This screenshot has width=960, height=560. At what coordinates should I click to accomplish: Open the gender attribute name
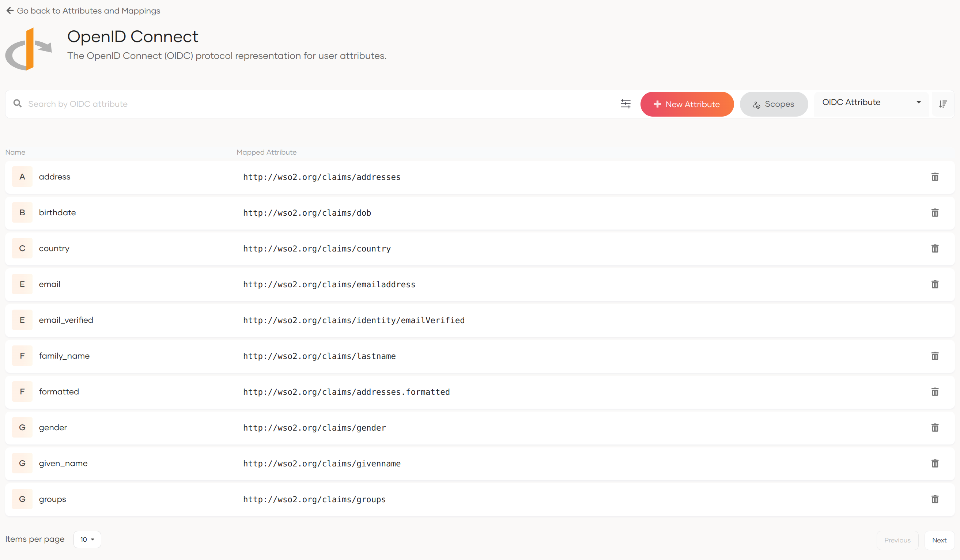(x=53, y=427)
